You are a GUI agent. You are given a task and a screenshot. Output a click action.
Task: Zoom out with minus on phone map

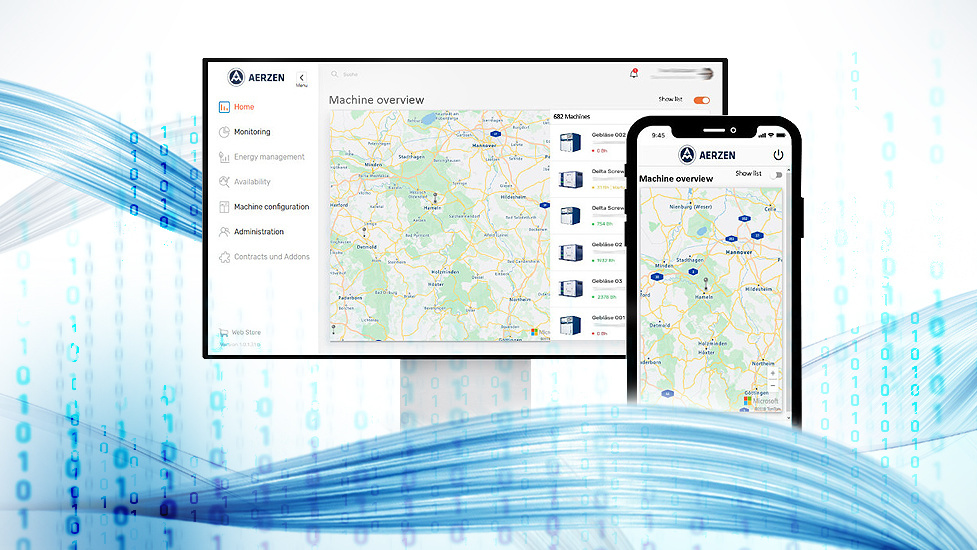[x=773, y=386]
